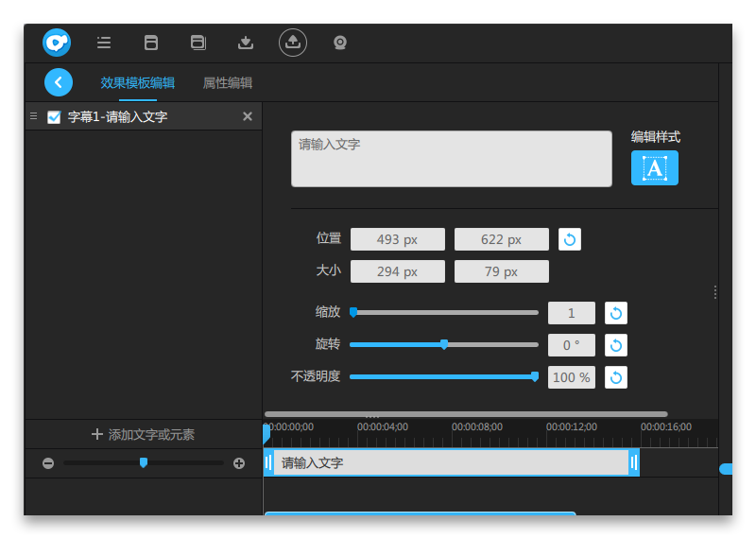Image resolution: width=756 pixels, height=539 pixels.
Task: Click the 缩放 value field showing 1
Action: (x=572, y=313)
